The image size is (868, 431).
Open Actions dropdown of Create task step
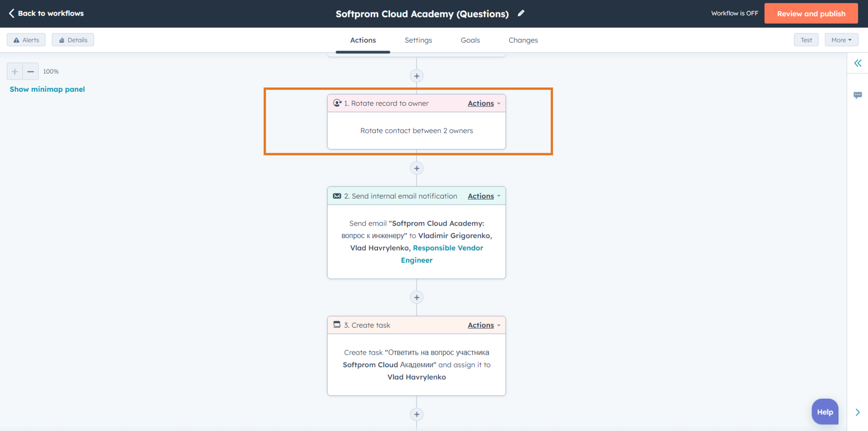484,325
